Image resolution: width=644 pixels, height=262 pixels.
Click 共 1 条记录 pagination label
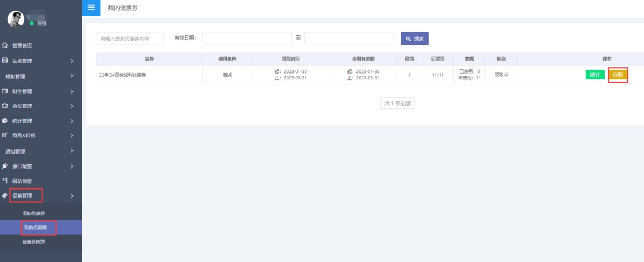[398, 104]
